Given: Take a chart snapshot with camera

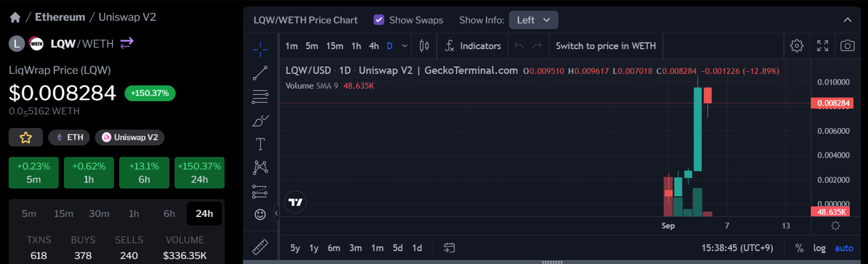Looking at the screenshot, I should [x=848, y=46].
